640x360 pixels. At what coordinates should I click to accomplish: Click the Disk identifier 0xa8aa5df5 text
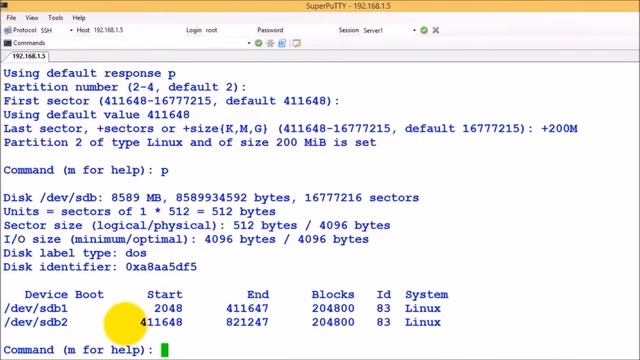(x=100, y=267)
